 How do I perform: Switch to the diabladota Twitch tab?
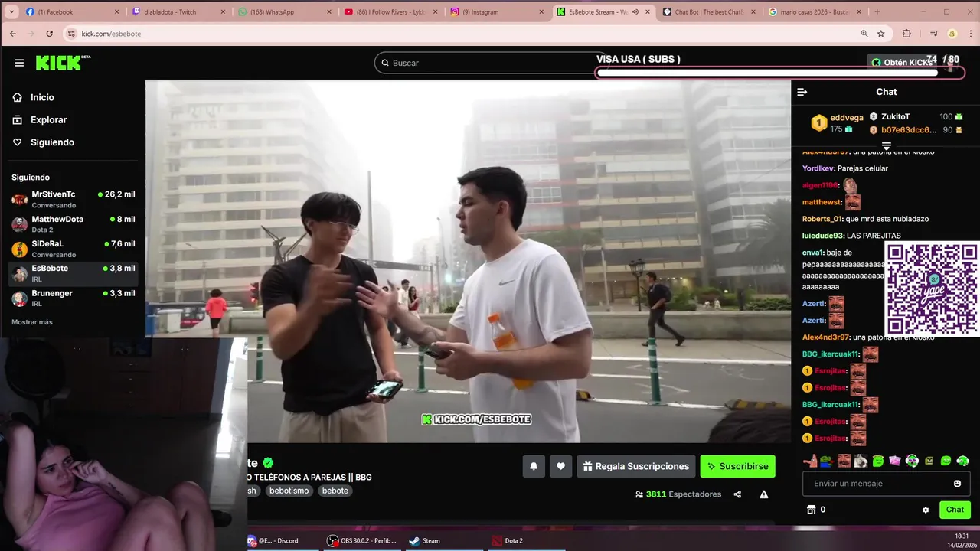point(178,12)
